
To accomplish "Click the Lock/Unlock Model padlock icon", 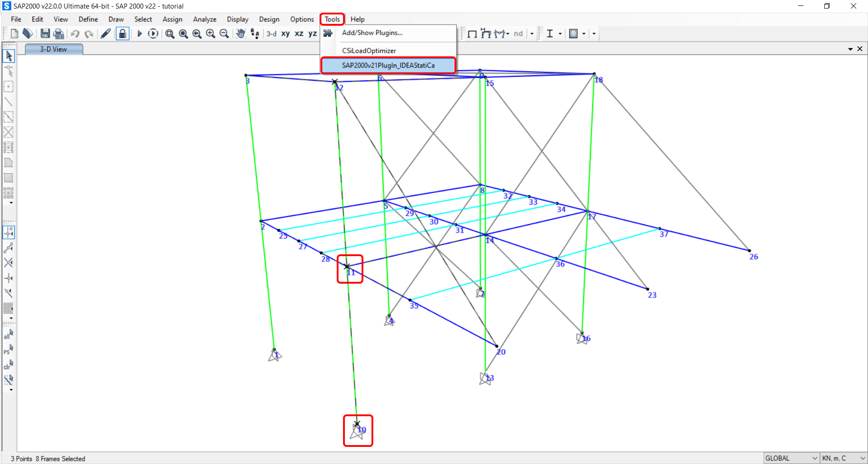I will [122, 34].
